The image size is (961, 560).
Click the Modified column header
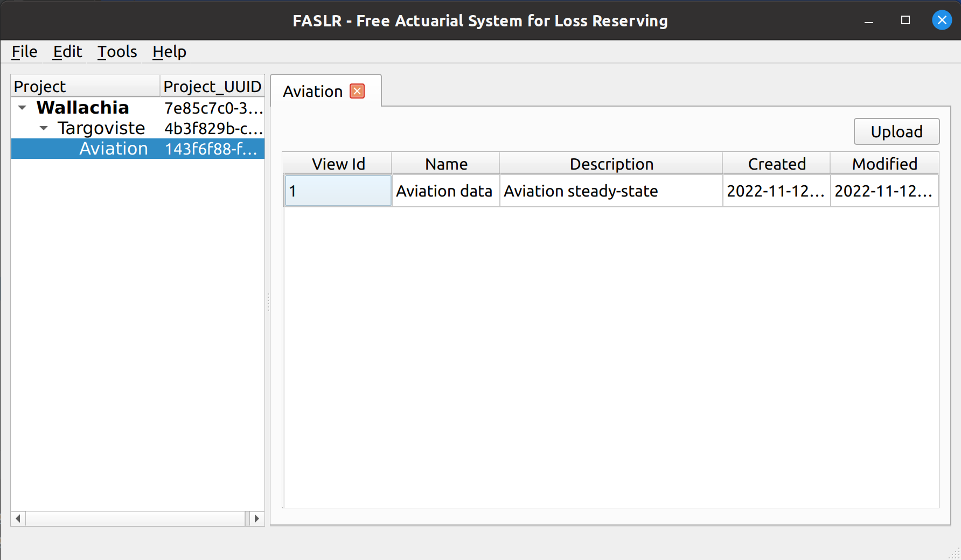click(x=884, y=164)
